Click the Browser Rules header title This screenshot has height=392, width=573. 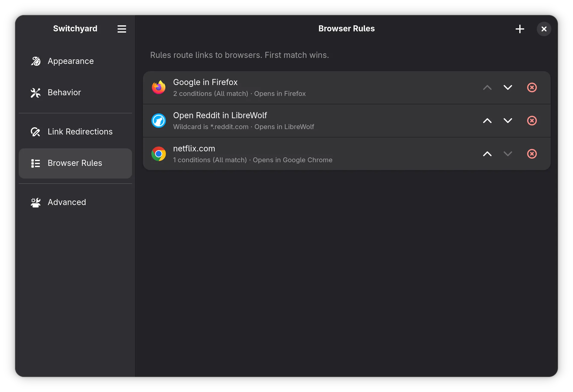pyautogui.click(x=347, y=29)
